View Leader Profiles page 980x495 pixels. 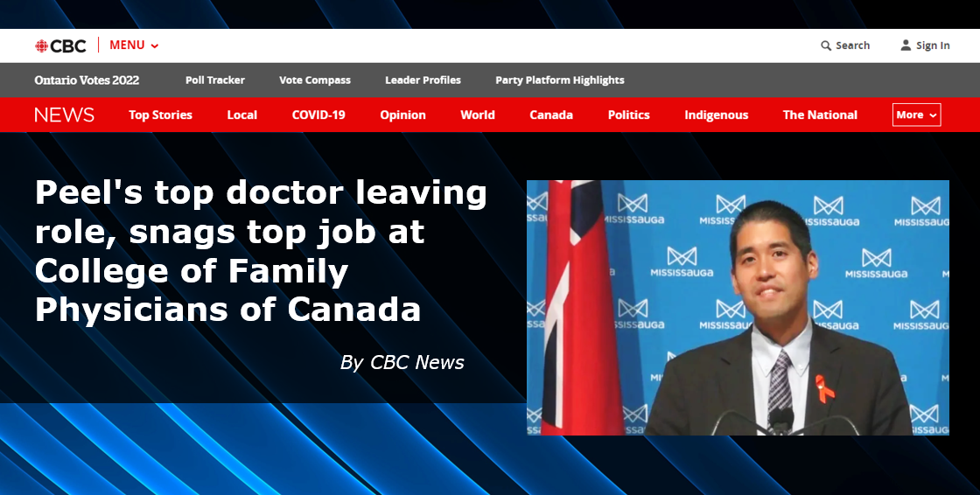[x=423, y=80]
